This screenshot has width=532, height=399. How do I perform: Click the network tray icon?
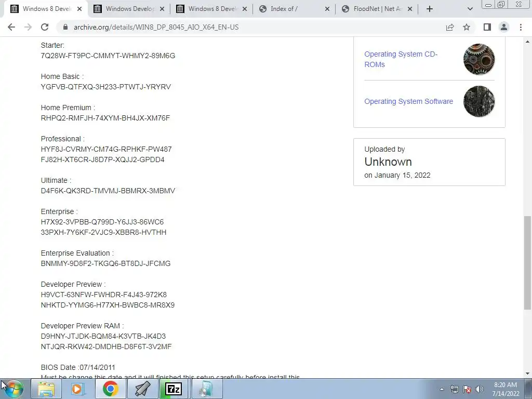454,390
